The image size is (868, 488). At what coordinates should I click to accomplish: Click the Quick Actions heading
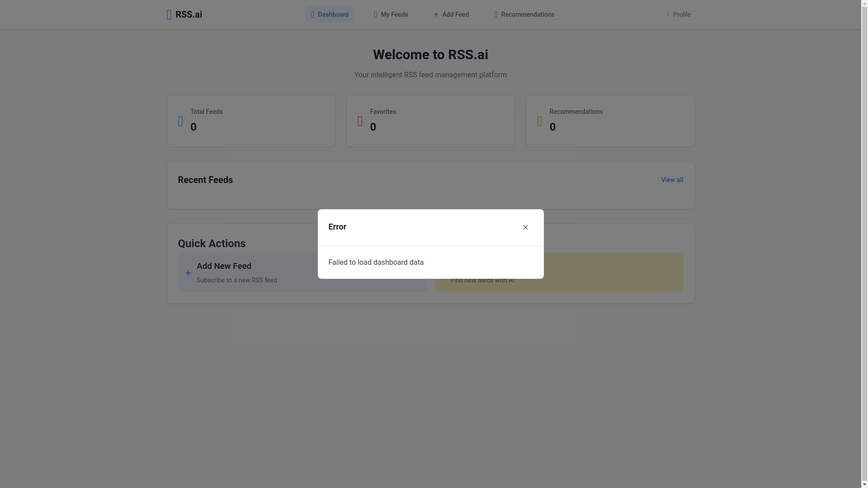pos(212,244)
